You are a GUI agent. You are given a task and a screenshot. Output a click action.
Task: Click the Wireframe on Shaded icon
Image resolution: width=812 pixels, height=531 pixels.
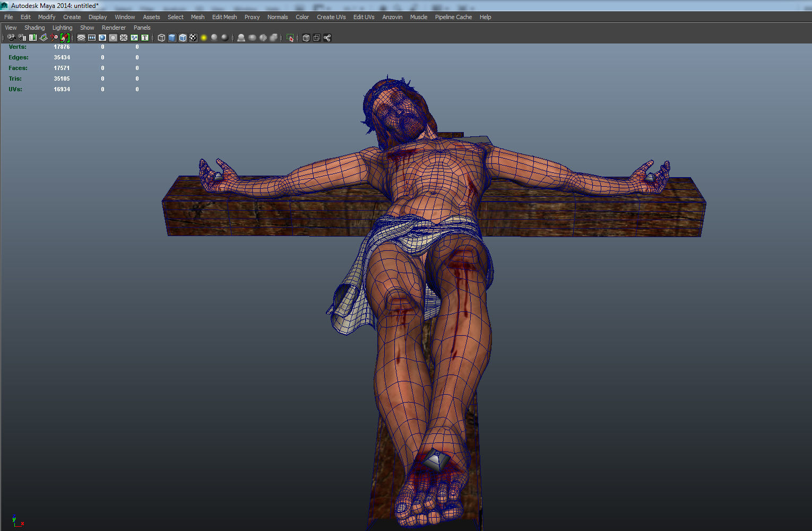pos(183,38)
